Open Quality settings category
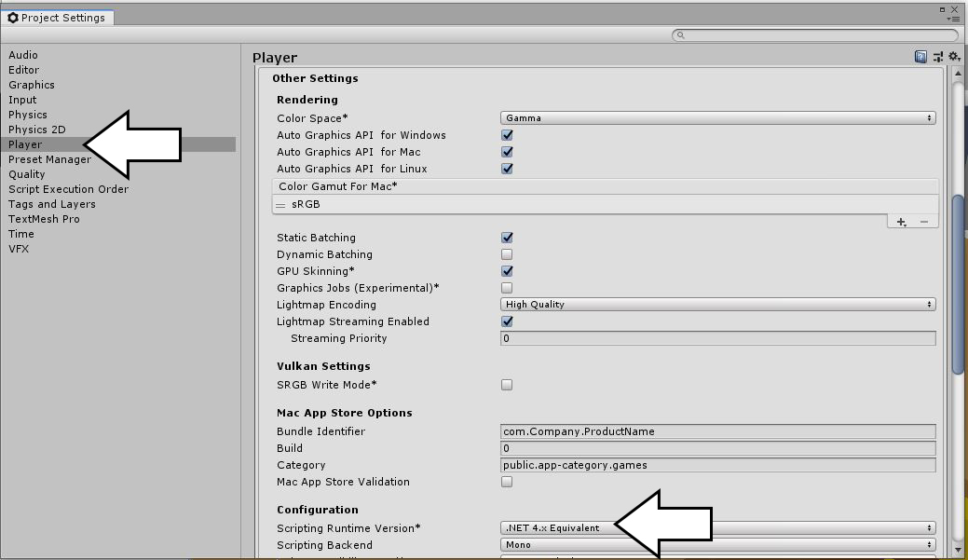This screenshot has height=560, width=968. [27, 174]
